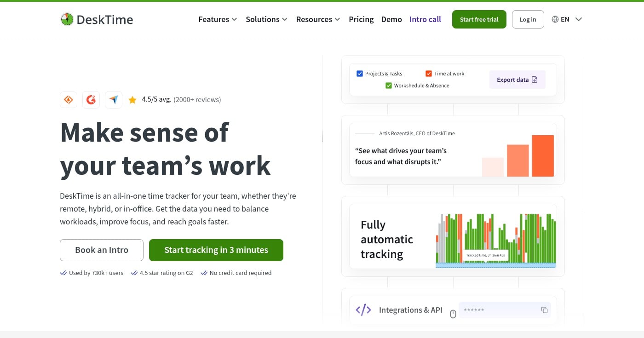Viewport: 644px width, 338px height.
Task: Open the Pricing page
Action: [x=361, y=19]
